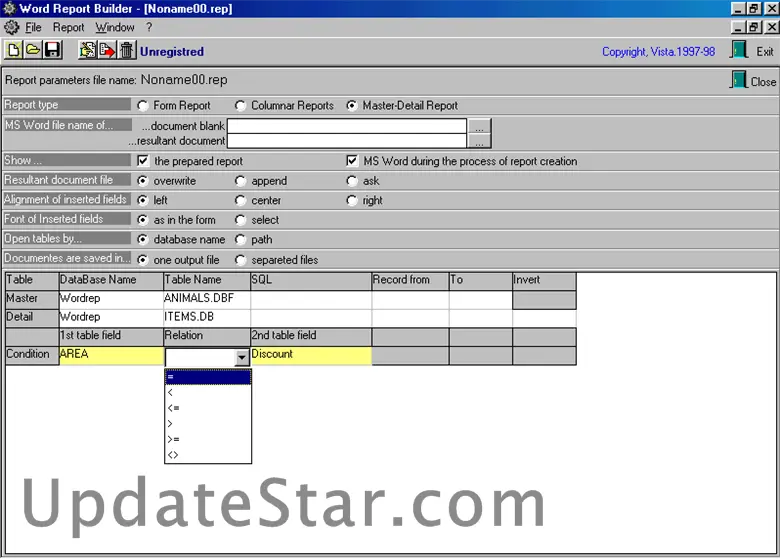Select > relation from dropdown list
The width and height of the screenshot is (780, 559).
208,424
